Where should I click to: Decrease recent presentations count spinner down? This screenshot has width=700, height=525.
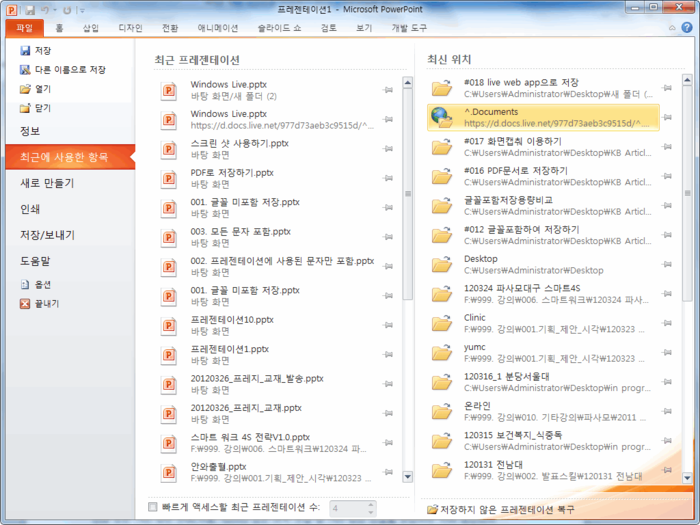click(371, 512)
